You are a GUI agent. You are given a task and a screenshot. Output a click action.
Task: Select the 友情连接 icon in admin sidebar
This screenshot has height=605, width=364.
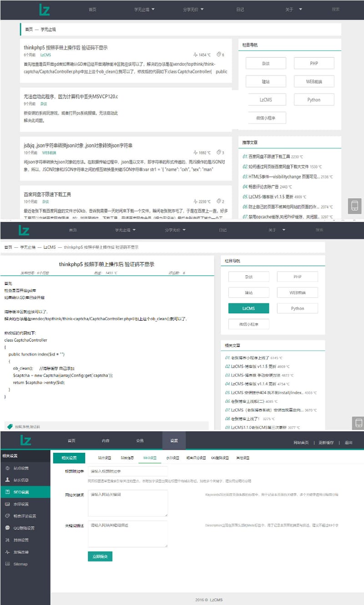coord(6,552)
